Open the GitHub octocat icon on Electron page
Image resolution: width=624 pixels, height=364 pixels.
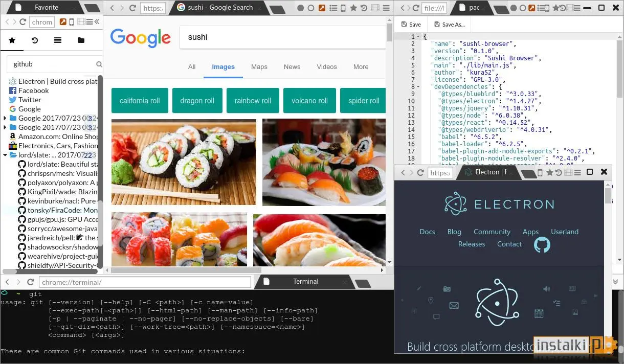click(542, 244)
